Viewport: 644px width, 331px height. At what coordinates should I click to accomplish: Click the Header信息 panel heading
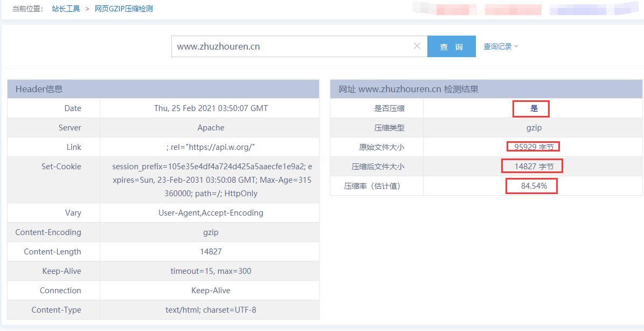tap(39, 89)
